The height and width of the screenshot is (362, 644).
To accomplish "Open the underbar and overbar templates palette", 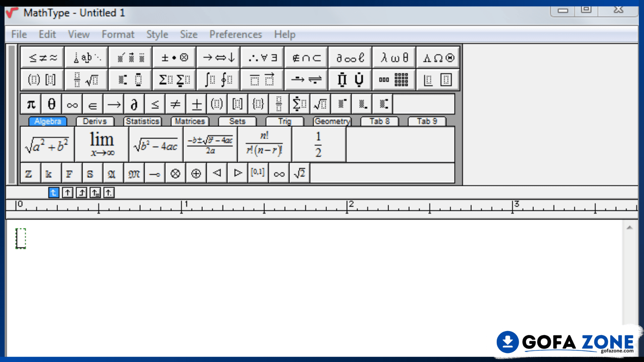I will 262,80.
